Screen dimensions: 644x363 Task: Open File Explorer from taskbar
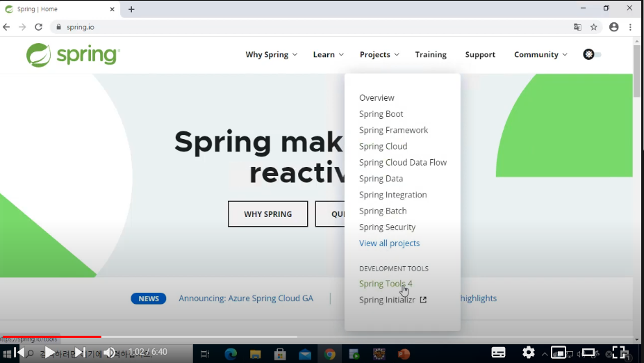tap(256, 354)
